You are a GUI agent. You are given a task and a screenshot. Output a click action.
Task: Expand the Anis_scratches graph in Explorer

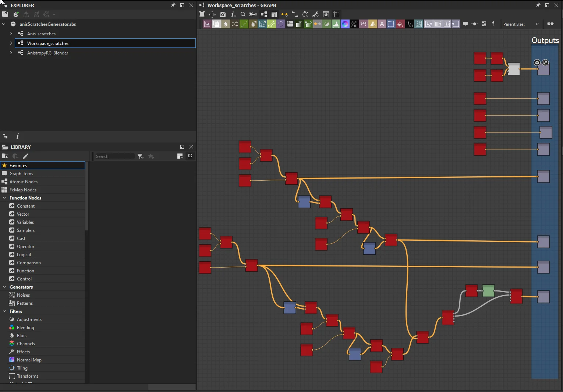tap(11, 33)
